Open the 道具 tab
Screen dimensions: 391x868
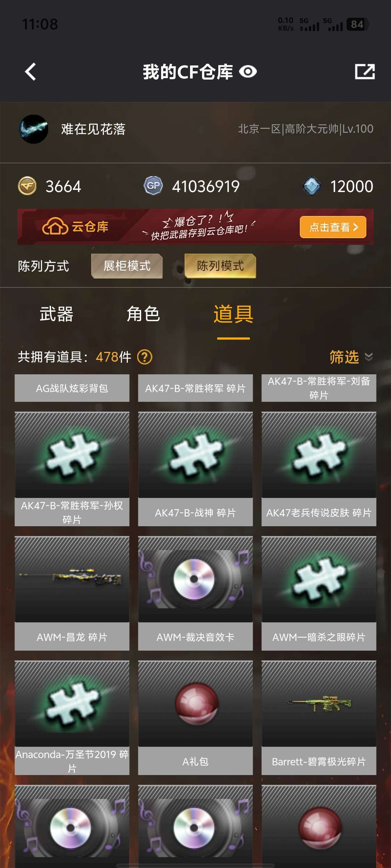coord(234,314)
